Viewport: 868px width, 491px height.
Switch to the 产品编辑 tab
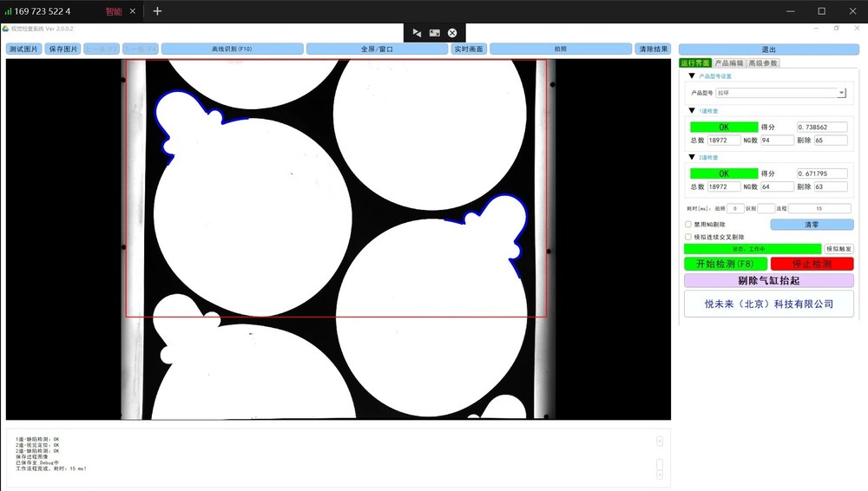pos(728,63)
